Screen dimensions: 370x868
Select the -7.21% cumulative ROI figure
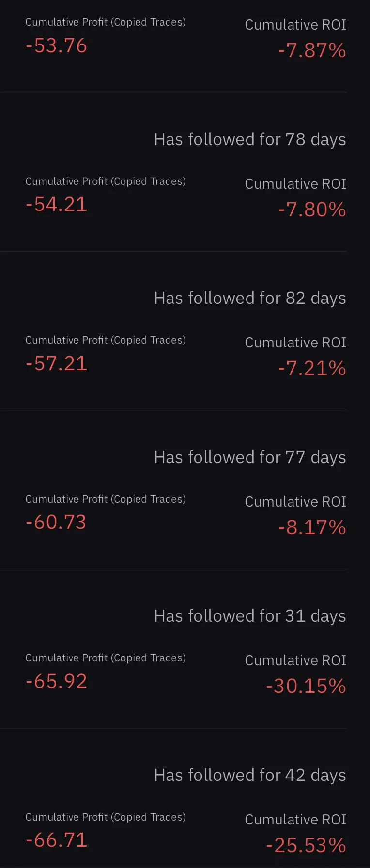312,368
